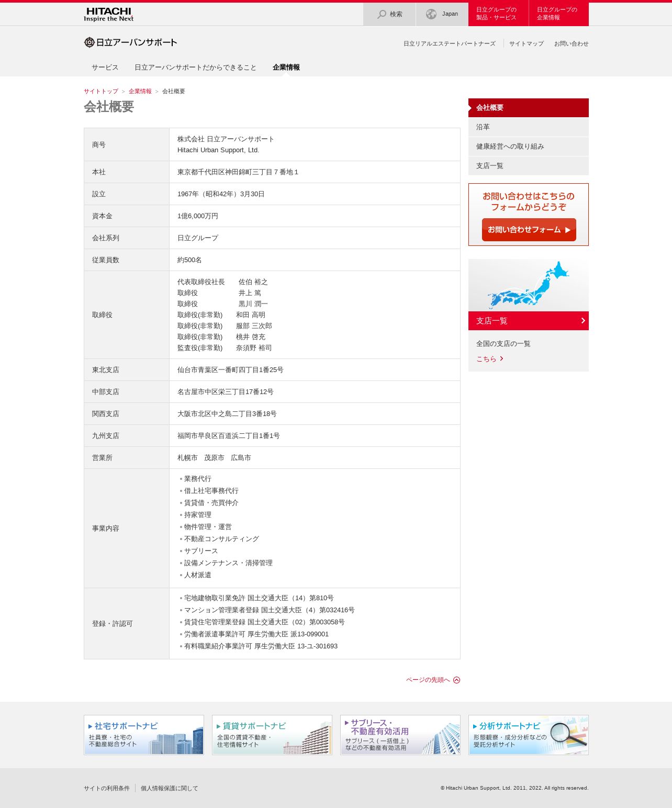Click the 日立アーバンサポート logo
Viewport: 672px width, 808px height.
point(130,42)
